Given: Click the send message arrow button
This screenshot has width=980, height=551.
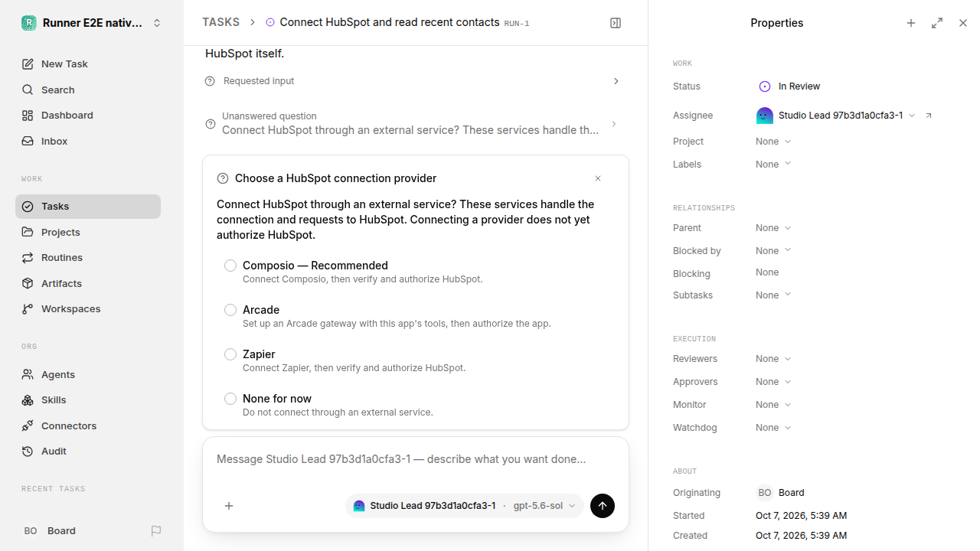Looking at the screenshot, I should click(603, 506).
